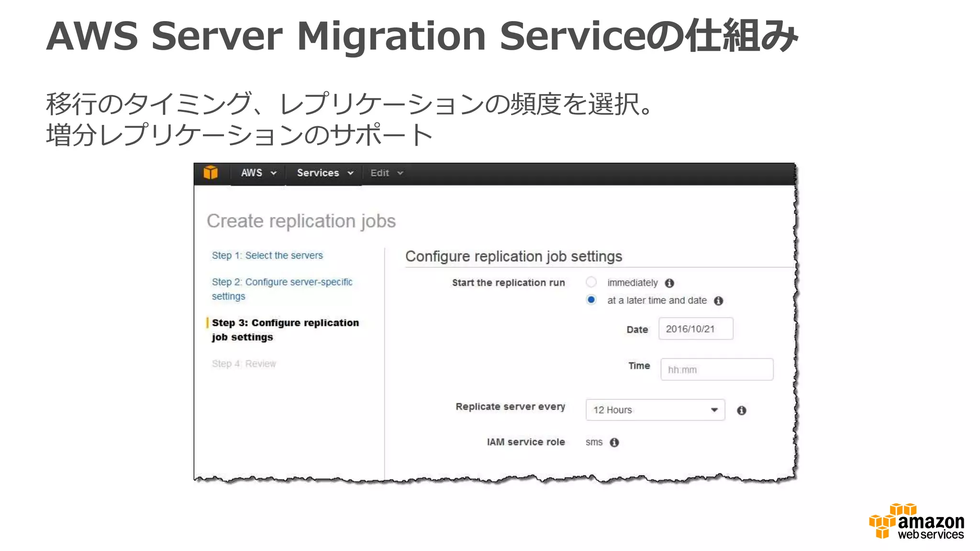Image resolution: width=980 pixels, height=551 pixels.
Task: Show info for the immediately option
Action: tap(669, 283)
